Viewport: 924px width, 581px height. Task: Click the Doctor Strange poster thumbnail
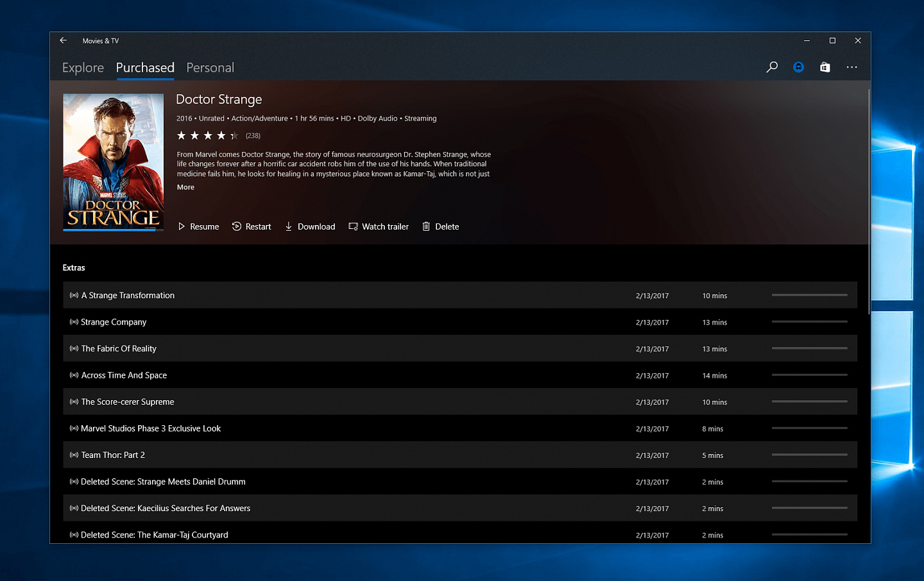[113, 162]
